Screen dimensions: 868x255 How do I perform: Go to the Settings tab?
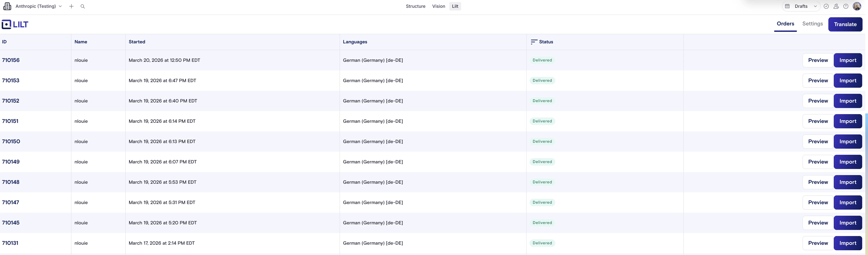coord(812,24)
